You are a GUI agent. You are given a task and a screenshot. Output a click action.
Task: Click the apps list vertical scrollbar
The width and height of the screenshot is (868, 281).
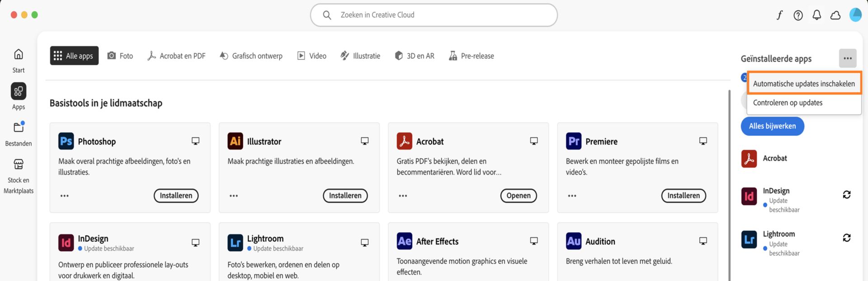point(729,185)
